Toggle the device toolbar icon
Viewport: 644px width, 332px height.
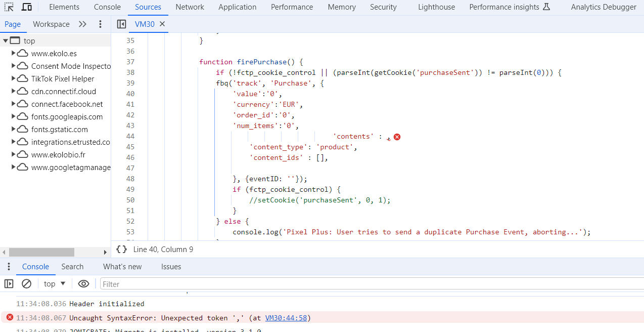point(27,7)
